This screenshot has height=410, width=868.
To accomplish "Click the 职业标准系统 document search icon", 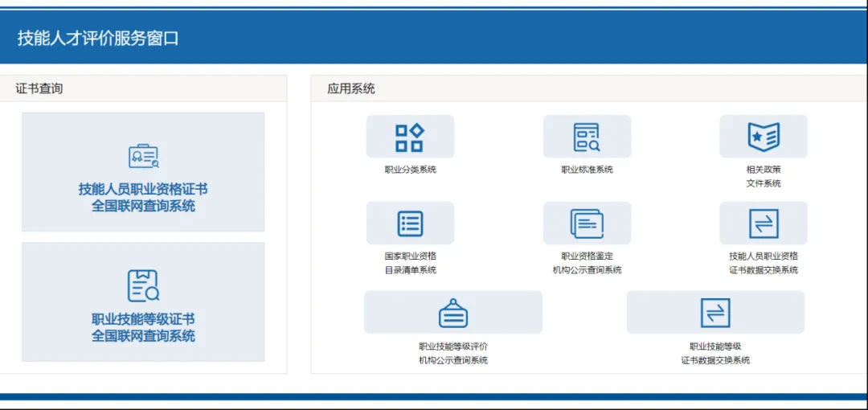I will coord(587,137).
